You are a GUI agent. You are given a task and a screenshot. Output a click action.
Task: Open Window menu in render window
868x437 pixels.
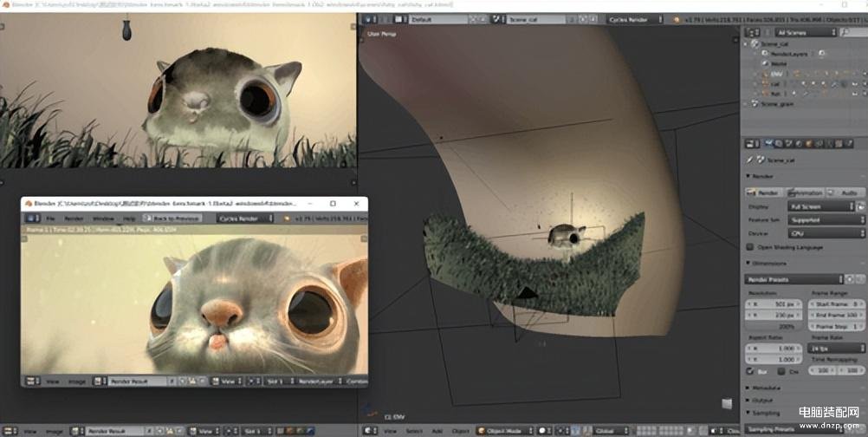103,218
